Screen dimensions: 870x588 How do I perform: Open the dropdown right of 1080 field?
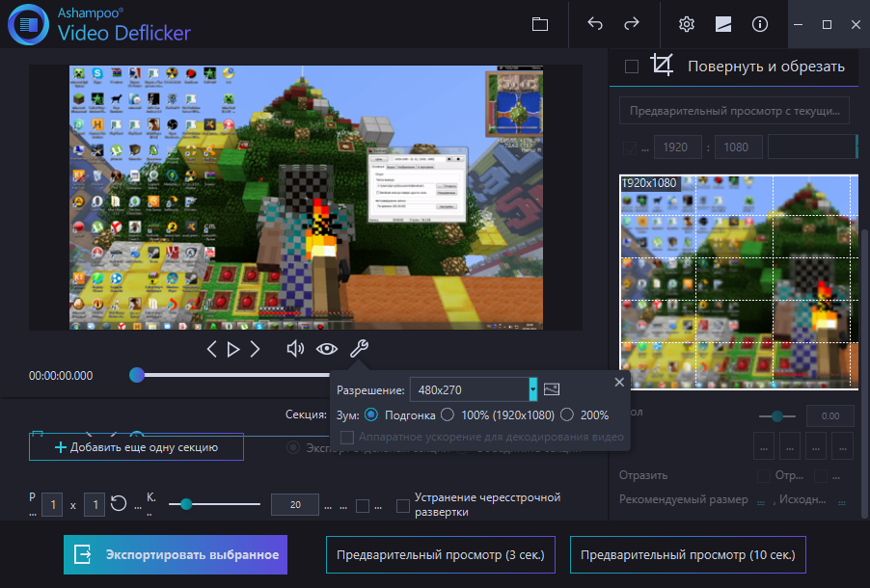coord(812,147)
